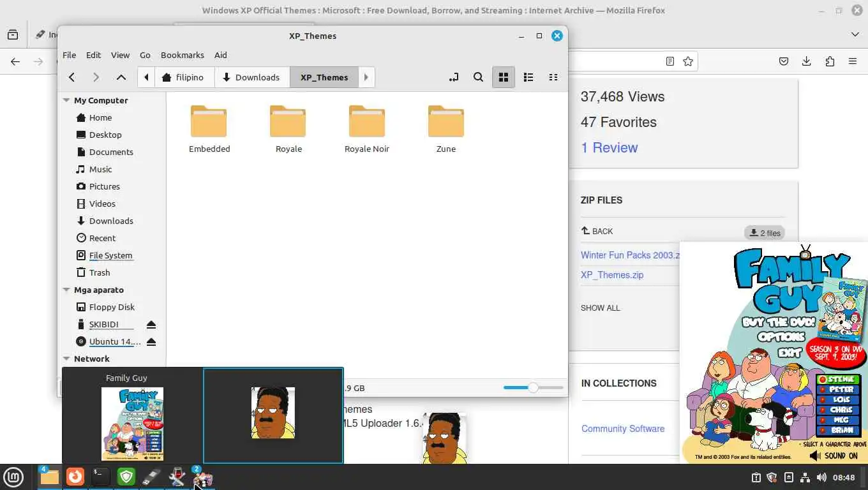Image resolution: width=868 pixels, height=490 pixels.
Task: Download Winter Fun Packs 2003 zip
Action: point(630,255)
